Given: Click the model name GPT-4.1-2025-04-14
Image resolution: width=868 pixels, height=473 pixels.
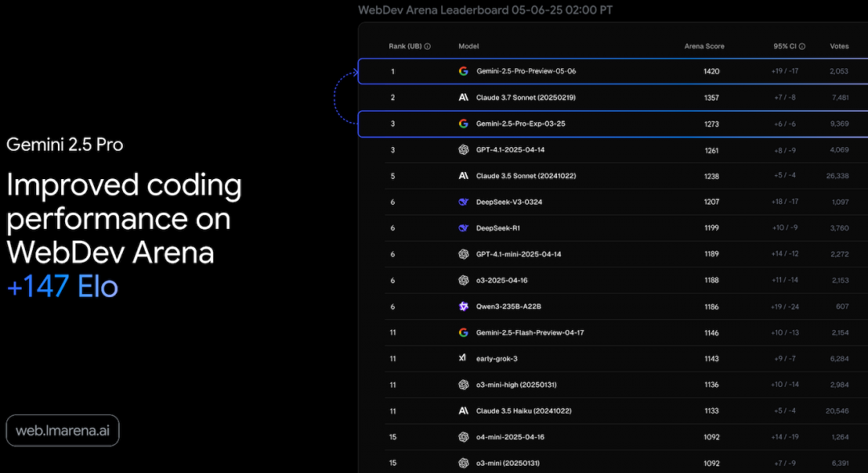Looking at the screenshot, I should pos(510,150).
